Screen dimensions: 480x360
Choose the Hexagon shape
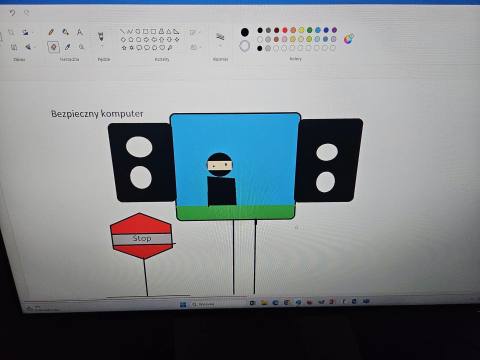(x=138, y=40)
